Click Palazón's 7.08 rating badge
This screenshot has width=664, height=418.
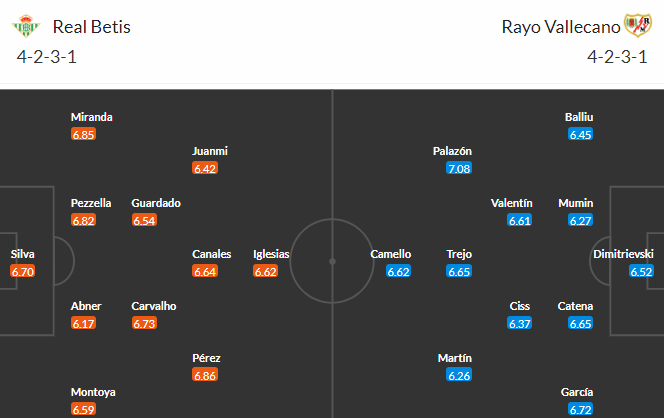click(x=459, y=168)
